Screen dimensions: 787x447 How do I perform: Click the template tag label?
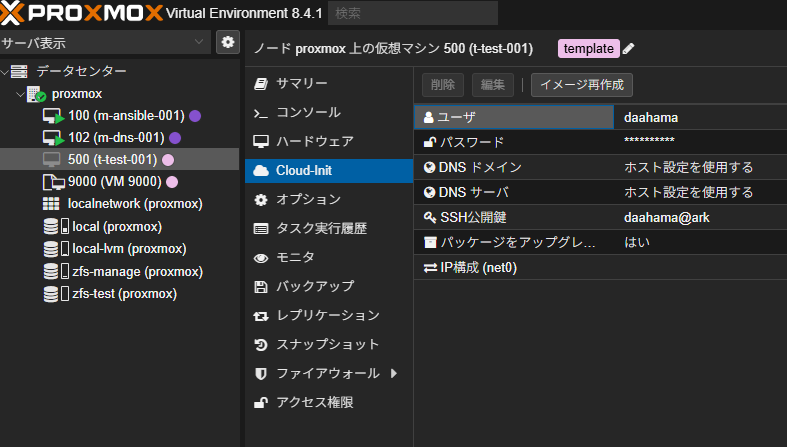coord(588,49)
